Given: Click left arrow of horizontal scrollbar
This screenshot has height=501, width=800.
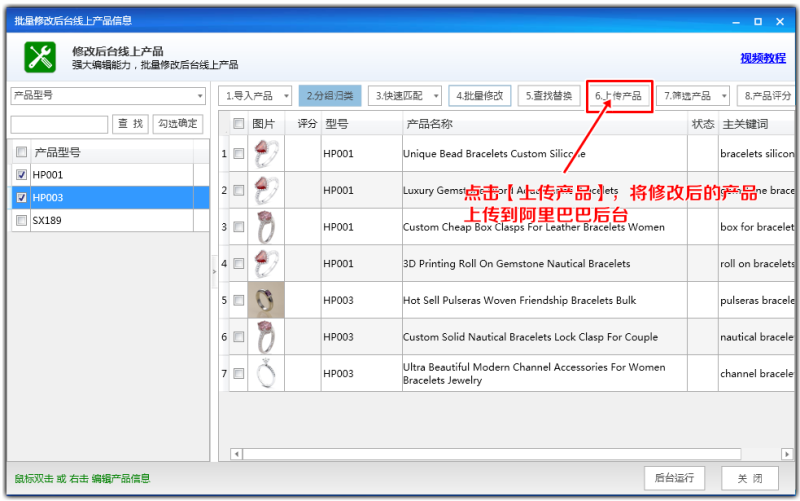Looking at the screenshot, I should tap(236, 454).
